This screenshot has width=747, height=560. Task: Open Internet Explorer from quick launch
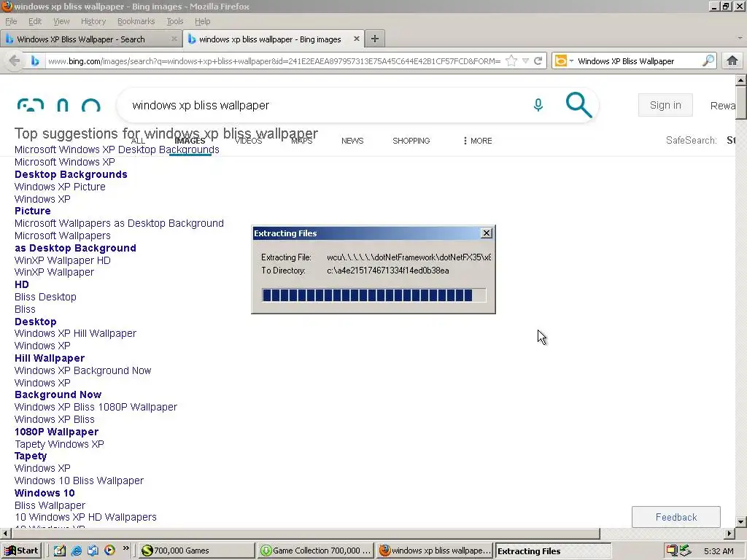tap(76, 551)
